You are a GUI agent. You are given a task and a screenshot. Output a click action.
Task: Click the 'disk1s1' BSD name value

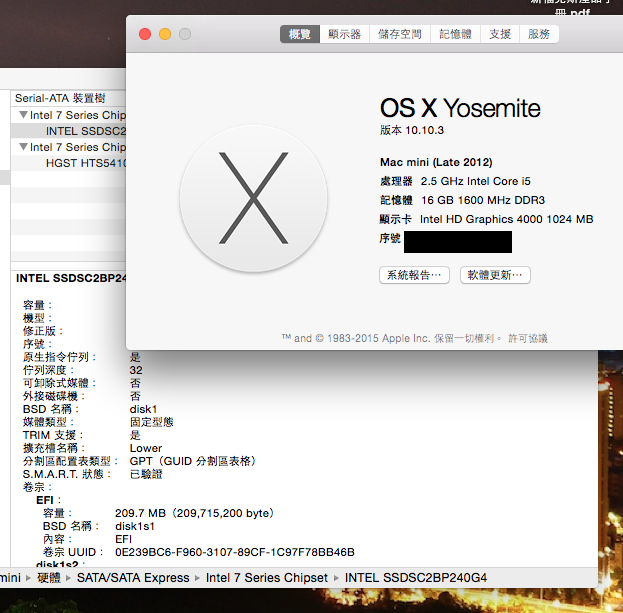135,526
